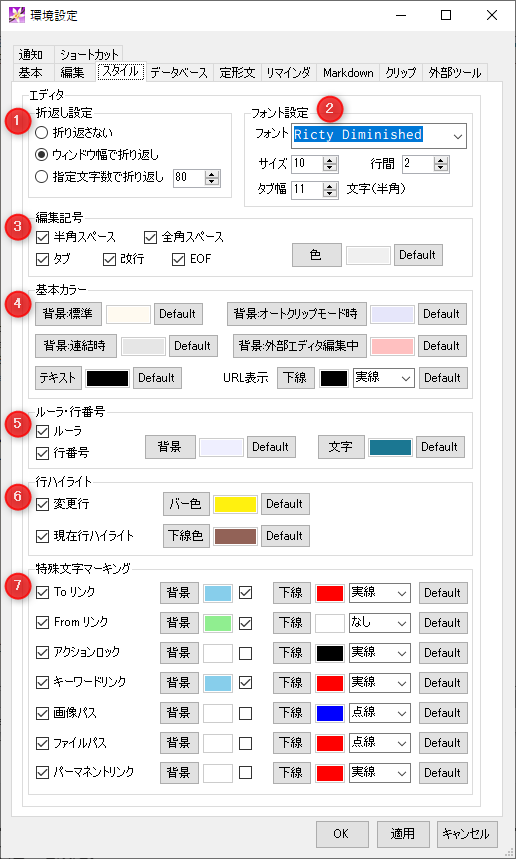Click the yellow バー色 color swatch
This screenshot has height=859, width=516.
pos(236,505)
